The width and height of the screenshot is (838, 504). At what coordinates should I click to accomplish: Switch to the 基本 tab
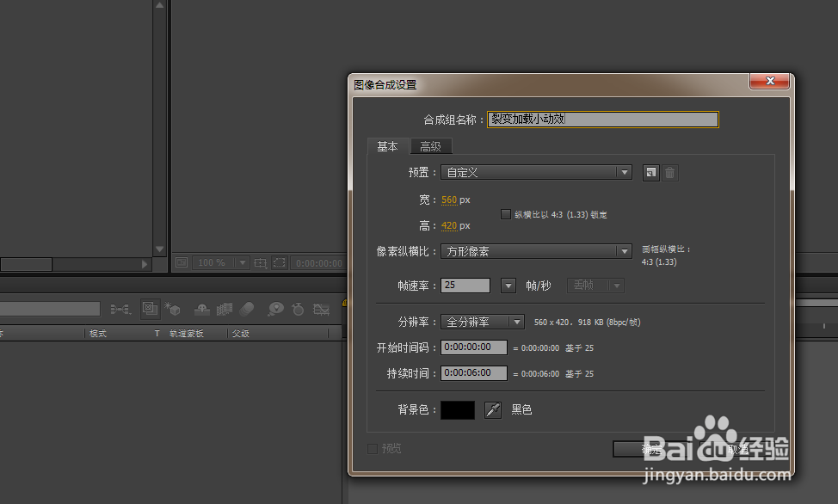(x=388, y=146)
